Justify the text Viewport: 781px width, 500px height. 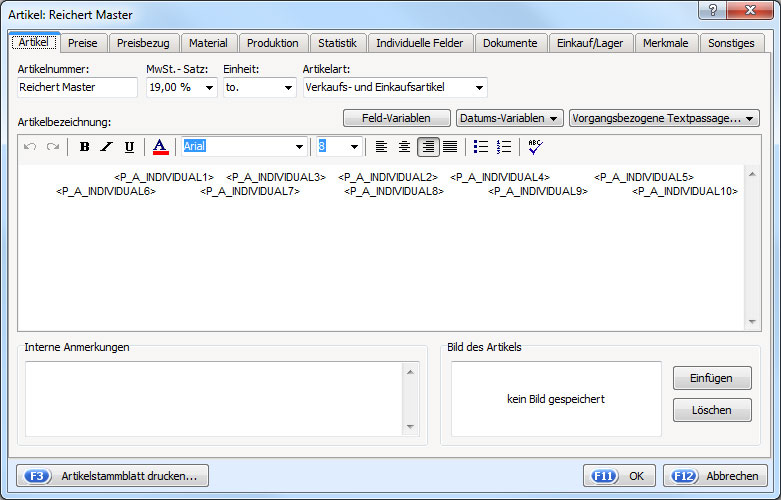click(450, 146)
